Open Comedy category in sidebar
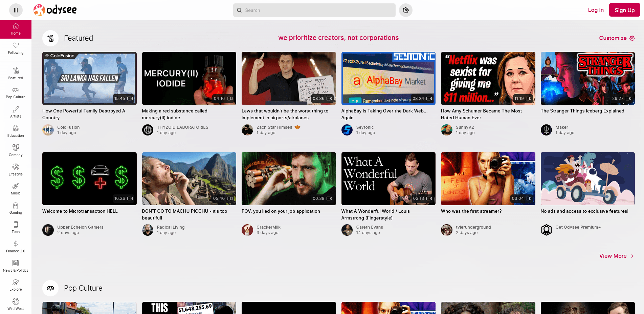 [16, 151]
